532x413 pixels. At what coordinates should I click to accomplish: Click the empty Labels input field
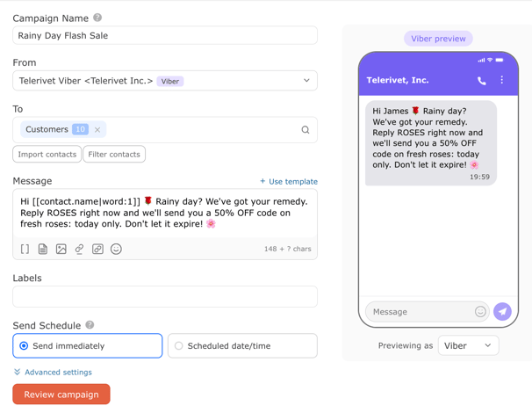coord(165,296)
